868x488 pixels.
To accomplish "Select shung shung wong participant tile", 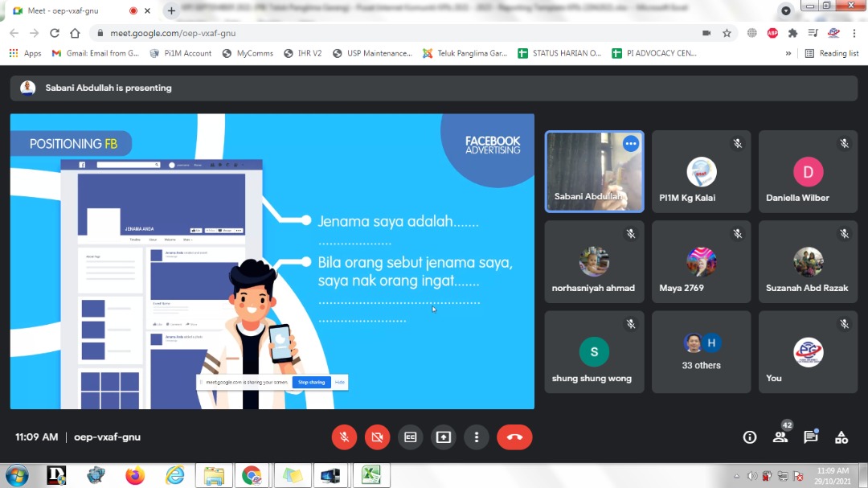I will (594, 352).
